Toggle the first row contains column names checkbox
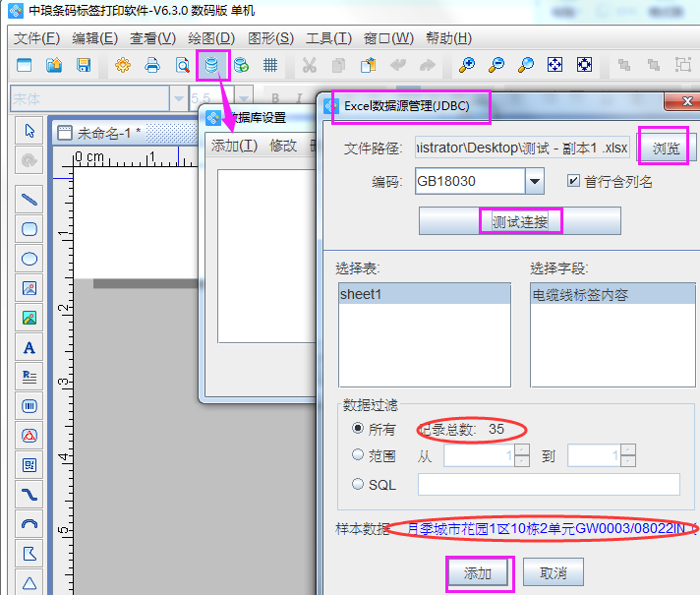The height and width of the screenshot is (595, 700). pyautogui.click(x=573, y=181)
